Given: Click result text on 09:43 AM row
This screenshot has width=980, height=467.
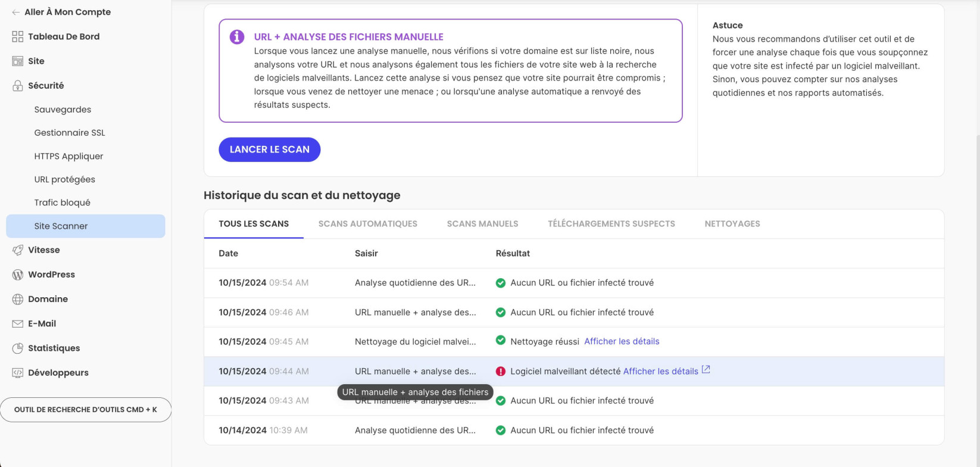Looking at the screenshot, I should tap(582, 400).
